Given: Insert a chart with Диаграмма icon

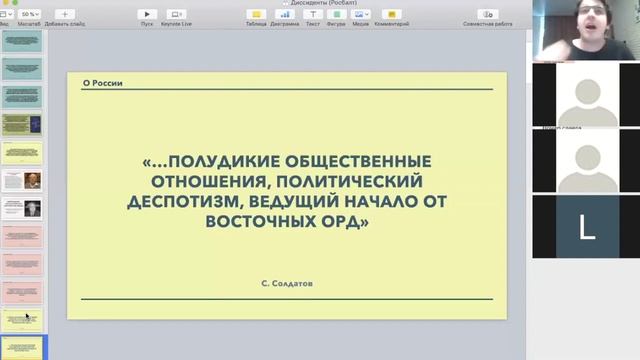Looking at the screenshot, I should point(284,14).
